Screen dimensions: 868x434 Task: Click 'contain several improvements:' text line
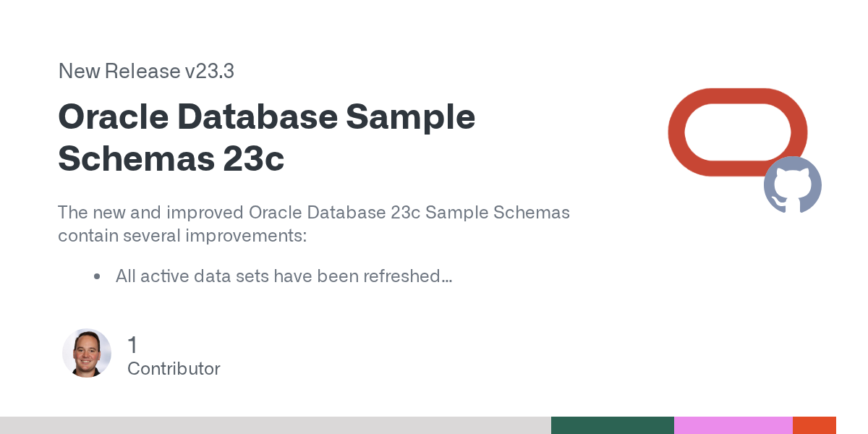[182, 236]
